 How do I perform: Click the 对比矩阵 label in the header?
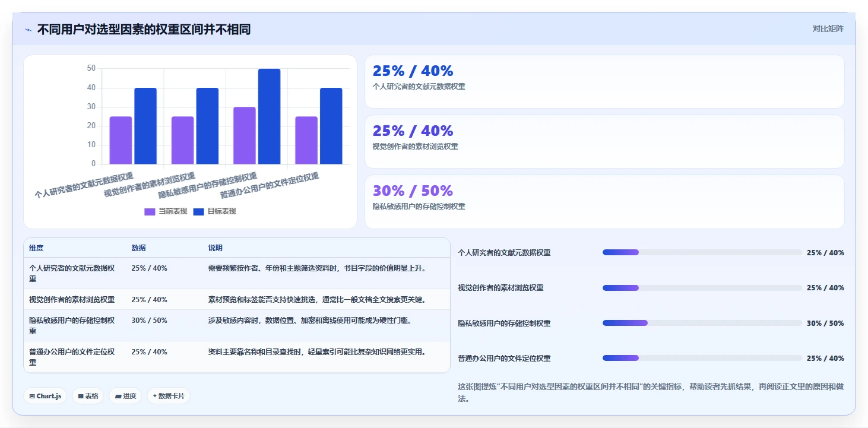click(828, 28)
